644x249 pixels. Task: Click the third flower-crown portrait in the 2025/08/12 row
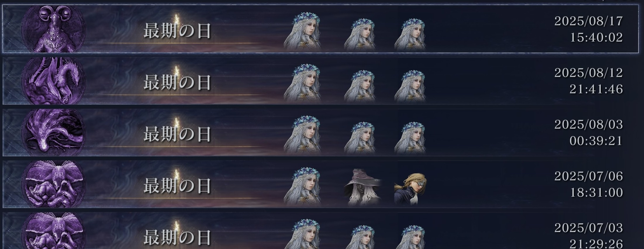410,86
